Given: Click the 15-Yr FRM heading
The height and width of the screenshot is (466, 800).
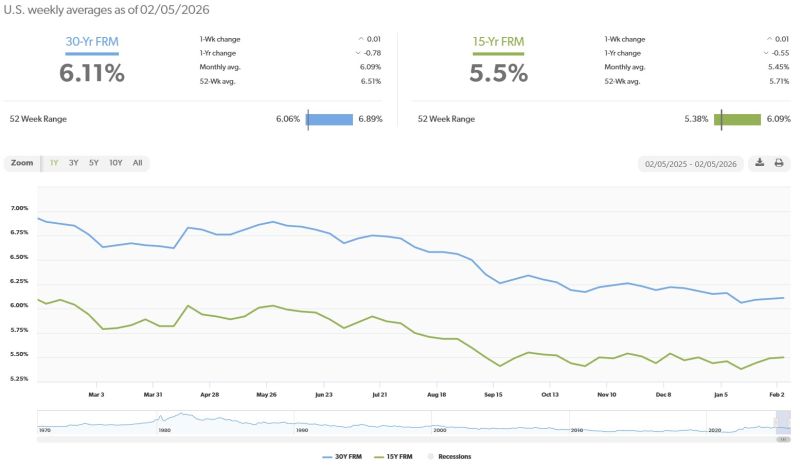Looking at the screenshot, I should pyautogui.click(x=497, y=43).
